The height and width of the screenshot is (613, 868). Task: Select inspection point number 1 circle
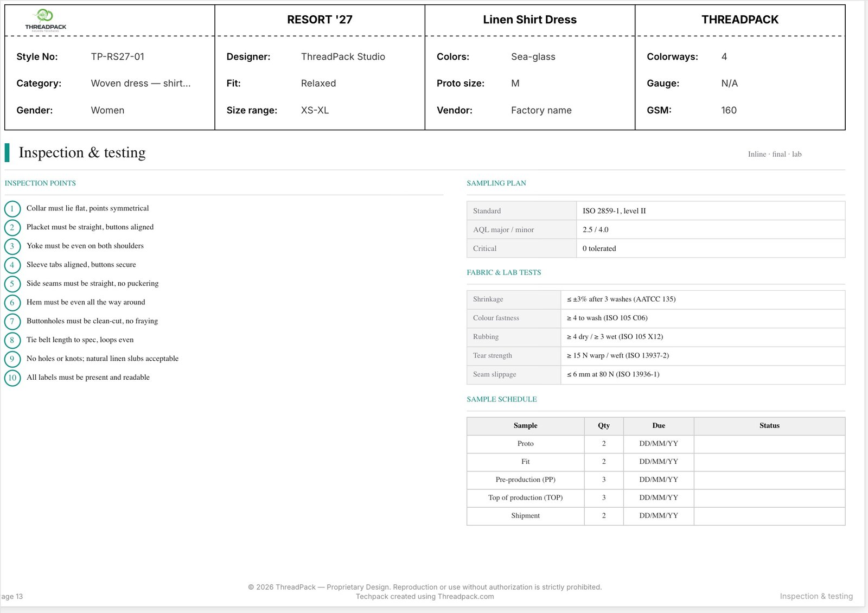(12, 209)
